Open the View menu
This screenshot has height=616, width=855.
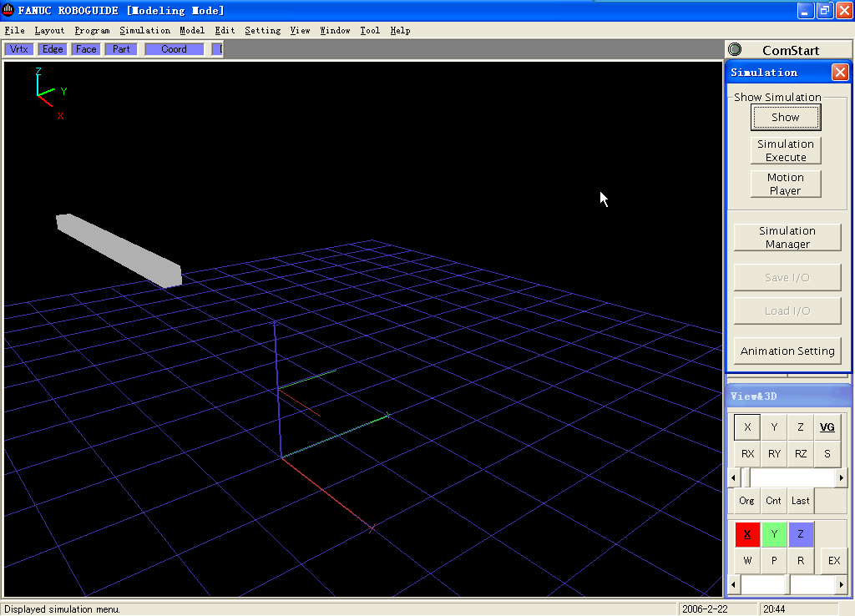click(301, 31)
